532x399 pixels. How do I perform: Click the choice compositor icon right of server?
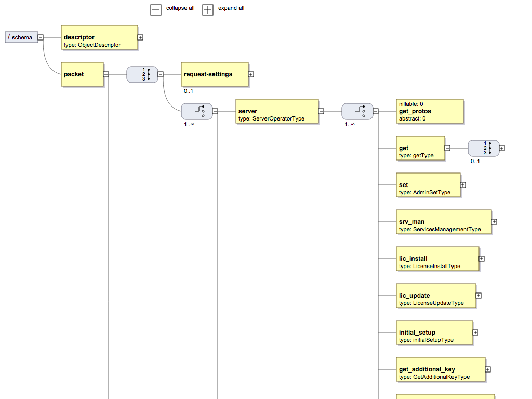[357, 111]
